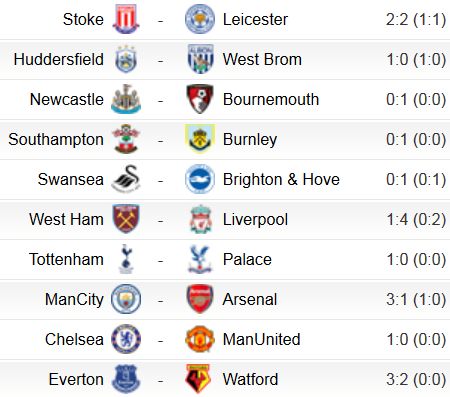This screenshot has height=397, width=450.
Task: Click the Southampton crest icon
Action: 126,139
